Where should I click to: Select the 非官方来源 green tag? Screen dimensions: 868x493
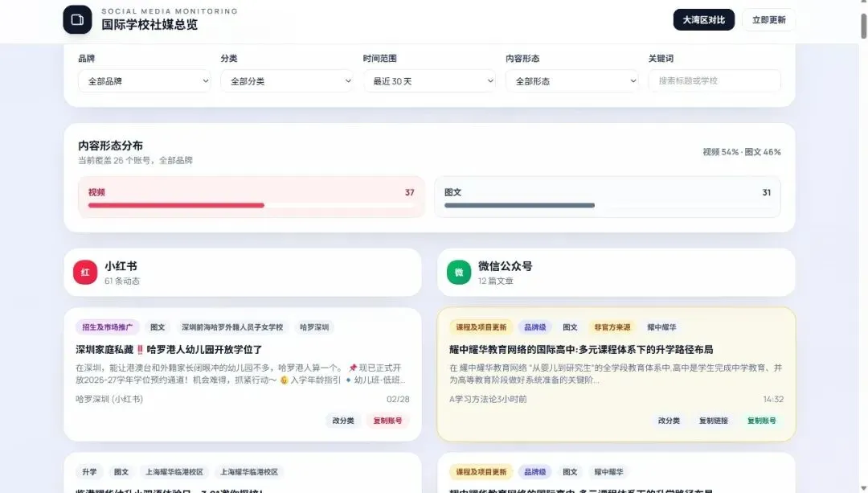coord(615,327)
